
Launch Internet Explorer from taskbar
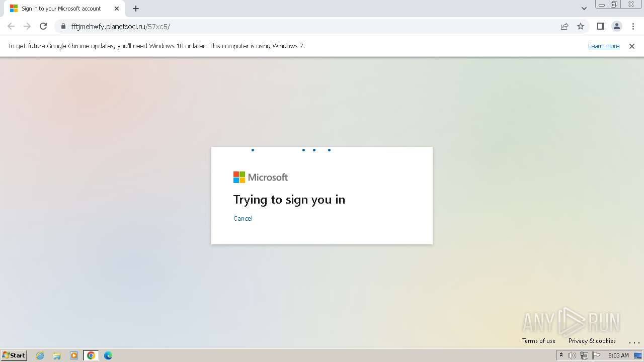[x=40, y=355]
